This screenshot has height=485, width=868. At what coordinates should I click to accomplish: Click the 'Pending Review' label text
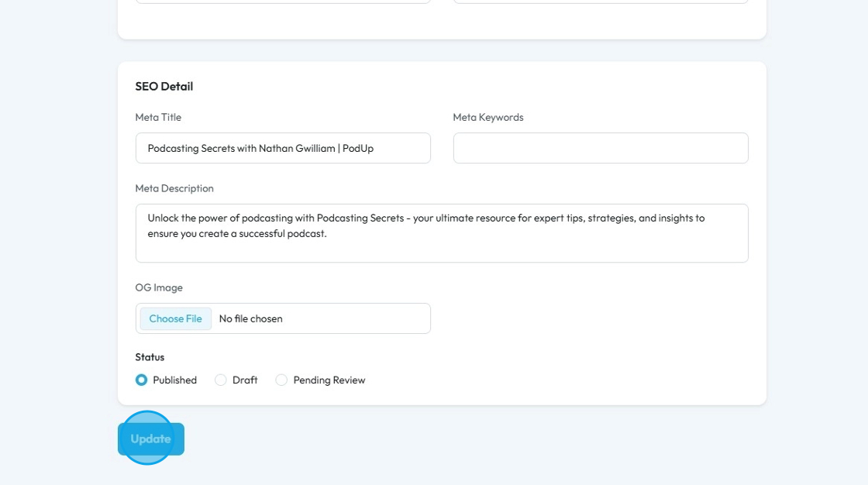(x=329, y=380)
